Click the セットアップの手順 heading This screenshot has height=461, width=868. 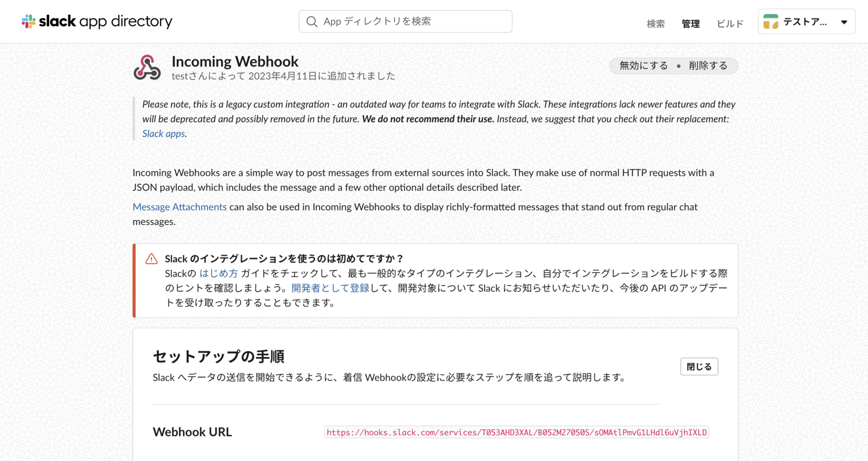coord(219,356)
